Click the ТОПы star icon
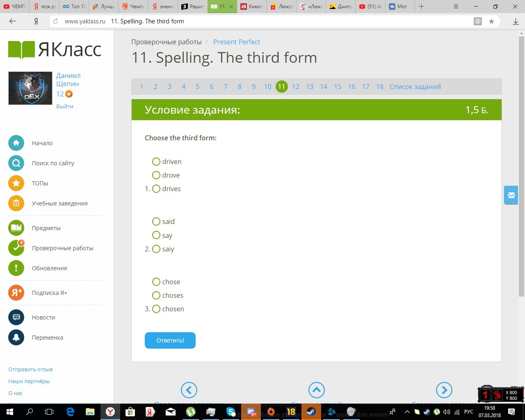Screen dimensions: 525x420 pos(16,183)
